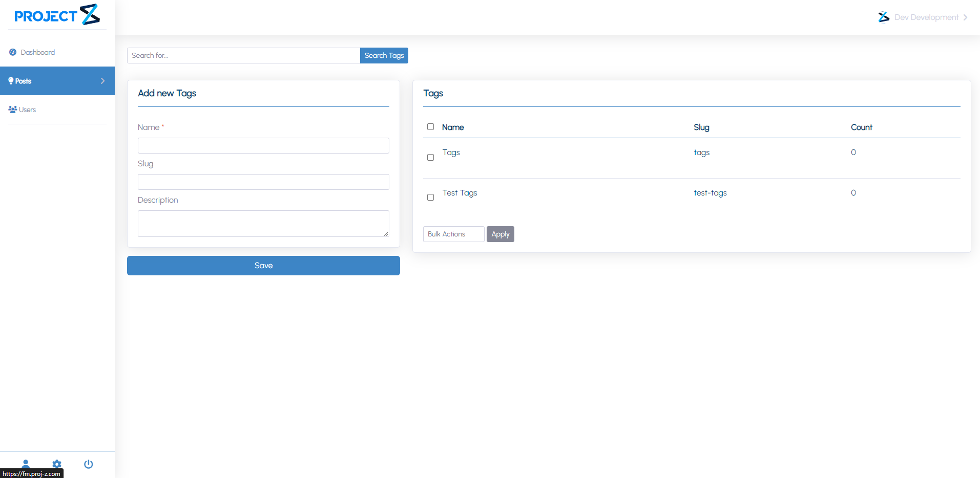Image resolution: width=980 pixels, height=478 pixels.
Task: Click the 'Test Tags' name cell
Action: [x=460, y=193]
